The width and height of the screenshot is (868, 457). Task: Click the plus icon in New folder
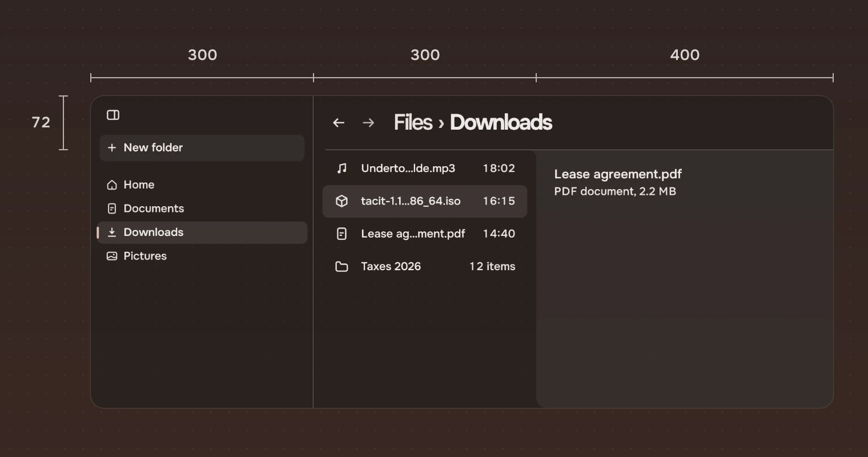pyautogui.click(x=112, y=147)
